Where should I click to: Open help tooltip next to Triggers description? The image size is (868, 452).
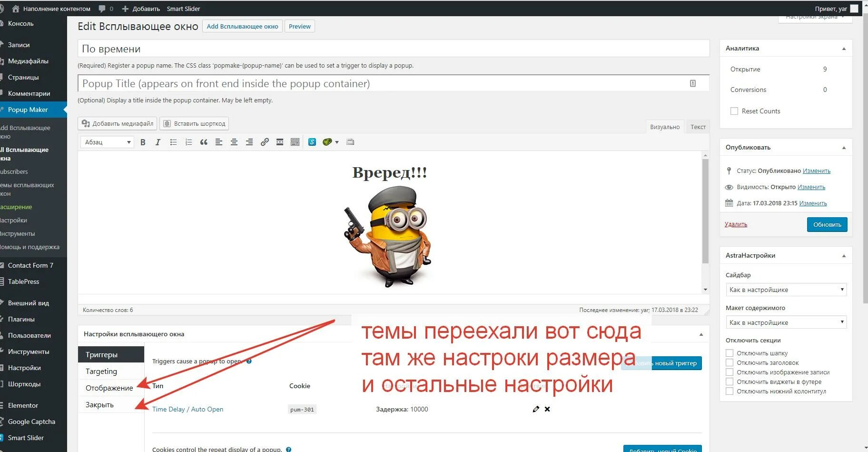[x=249, y=361]
